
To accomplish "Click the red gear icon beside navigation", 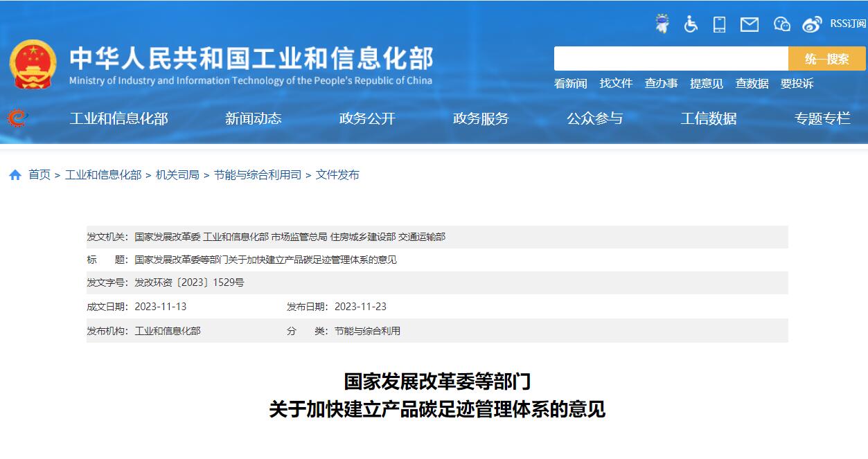I will tap(17, 118).
